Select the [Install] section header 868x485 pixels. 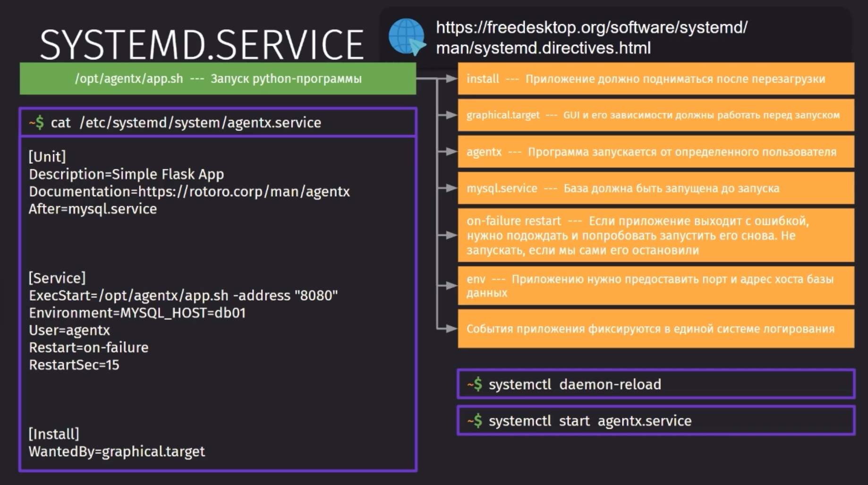pos(54,434)
